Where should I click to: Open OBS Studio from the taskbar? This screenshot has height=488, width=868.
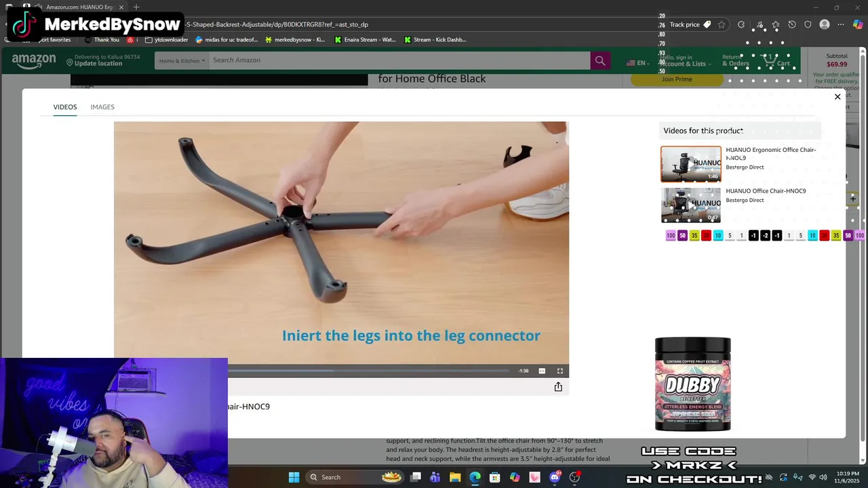pyautogui.click(x=575, y=477)
